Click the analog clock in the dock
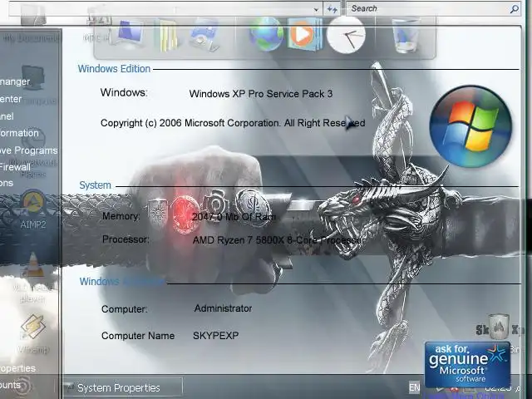 click(346, 35)
